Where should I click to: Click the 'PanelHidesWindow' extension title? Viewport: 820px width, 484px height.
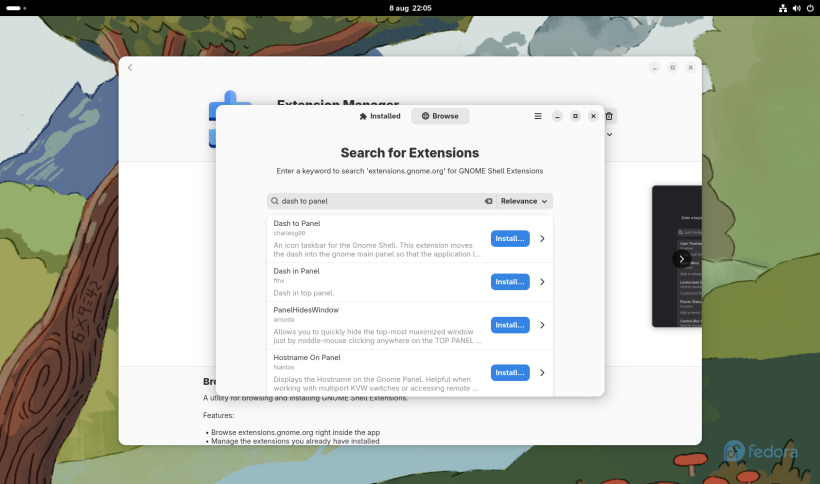[306, 310]
